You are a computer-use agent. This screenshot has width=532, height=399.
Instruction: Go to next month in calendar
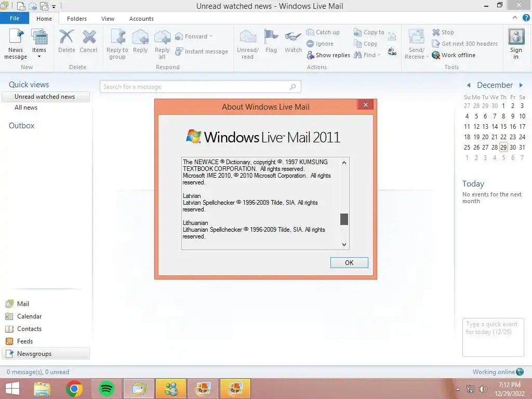521,85
